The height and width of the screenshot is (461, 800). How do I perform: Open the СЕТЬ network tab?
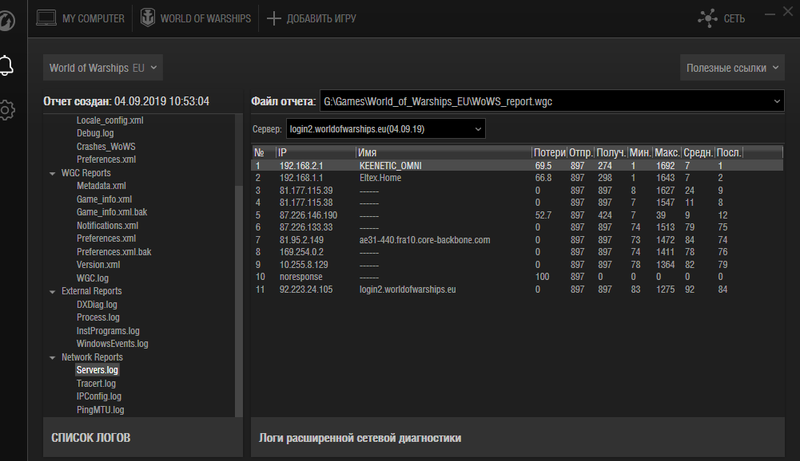click(721, 18)
